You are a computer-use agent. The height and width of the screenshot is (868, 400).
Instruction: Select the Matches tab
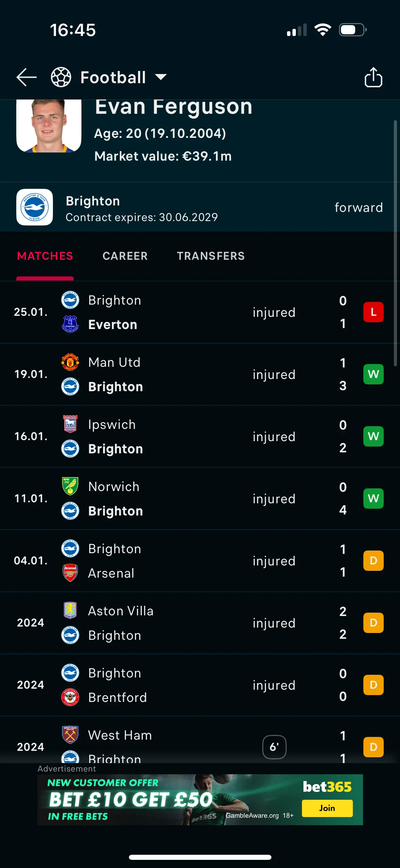click(45, 256)
